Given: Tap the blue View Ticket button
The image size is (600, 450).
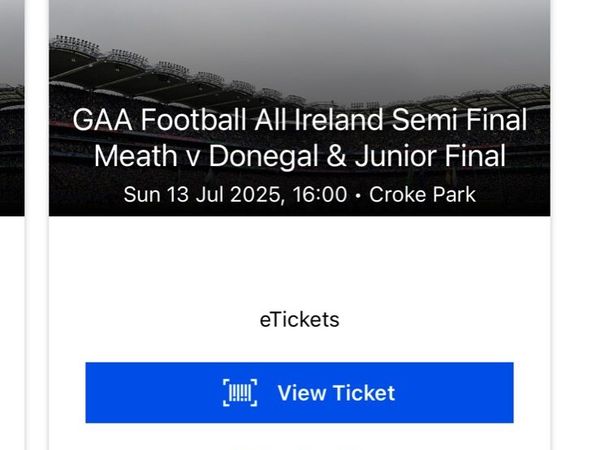Looking at the screenshot, I should click(x=299, y=393).
